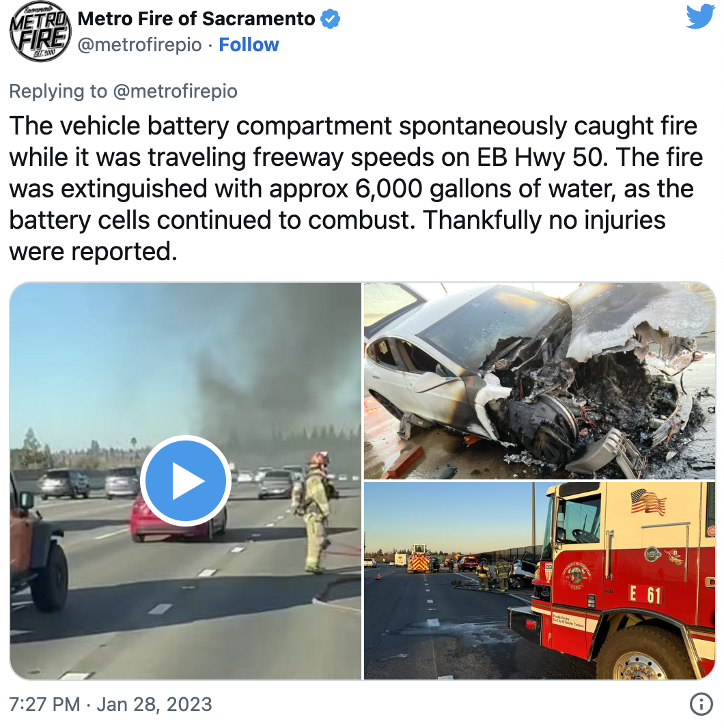Screen dimensions: 724x728
Task: Click the Replying to line
Action: click(123, 91)
